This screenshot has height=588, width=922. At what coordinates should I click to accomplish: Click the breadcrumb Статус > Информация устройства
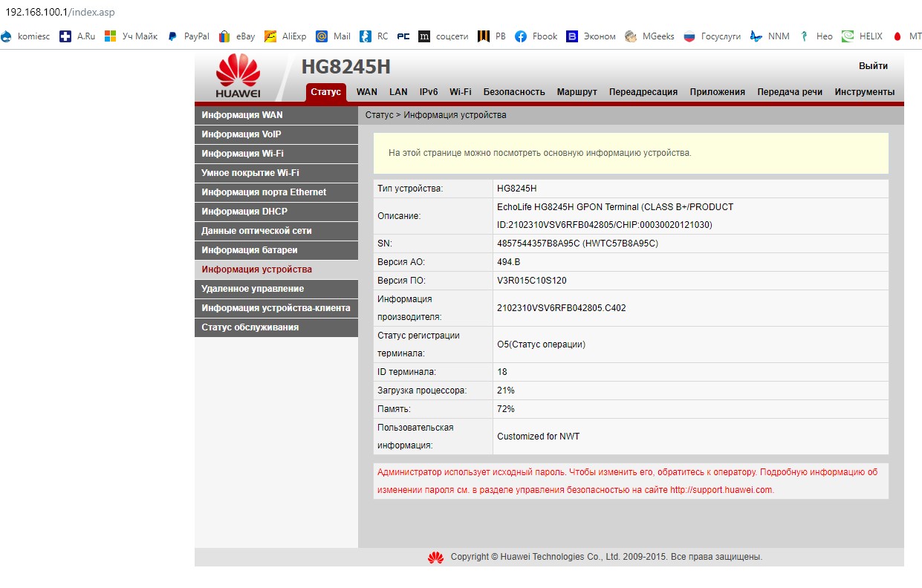click(x=436, y=115)
